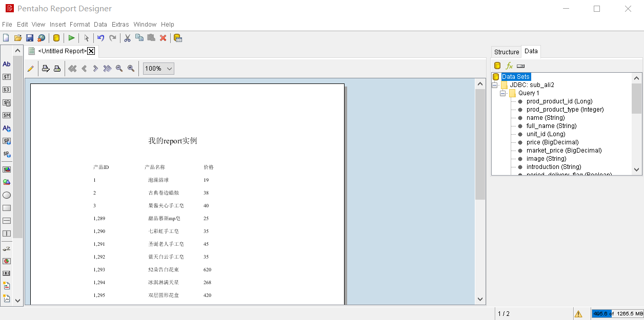Collapse the Query 1 tree node
This screenshot has height=320, width=644.
pyautogui.click(x=503, y=93)
